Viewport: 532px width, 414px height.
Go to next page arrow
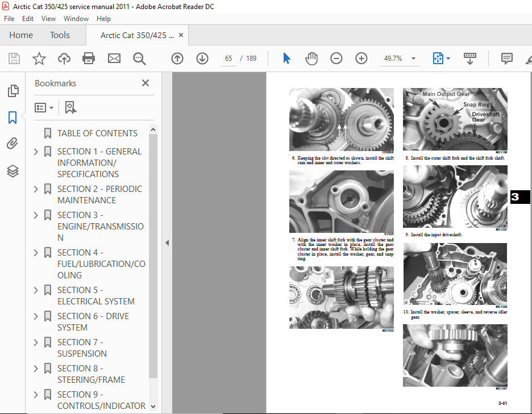tap(202, 58)
